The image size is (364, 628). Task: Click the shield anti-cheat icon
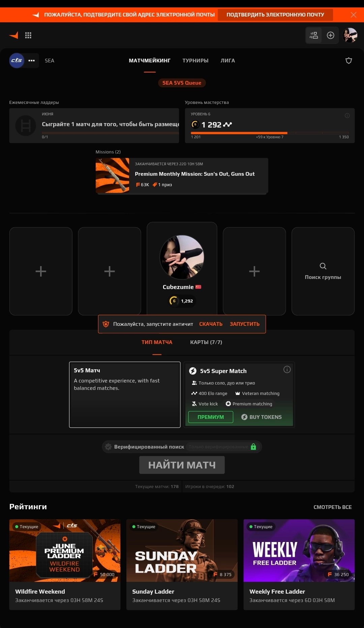point(349,61)
